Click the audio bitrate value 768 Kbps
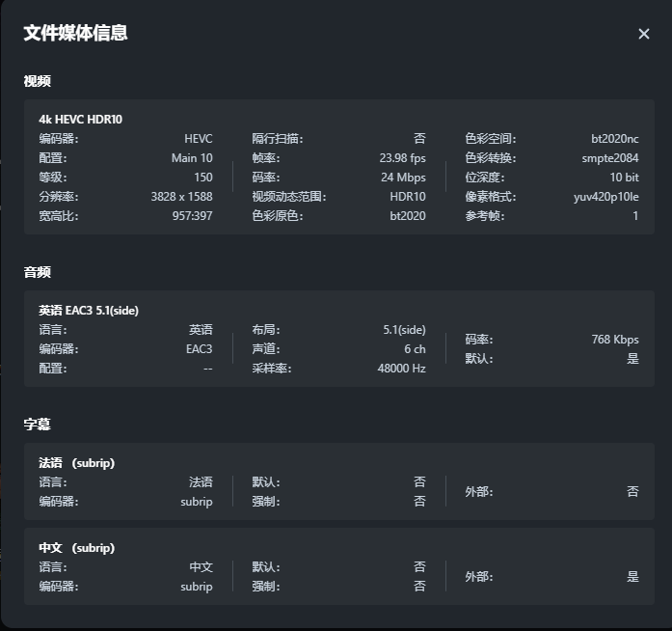Screen dimensions: 672x631 click(614, 340)
